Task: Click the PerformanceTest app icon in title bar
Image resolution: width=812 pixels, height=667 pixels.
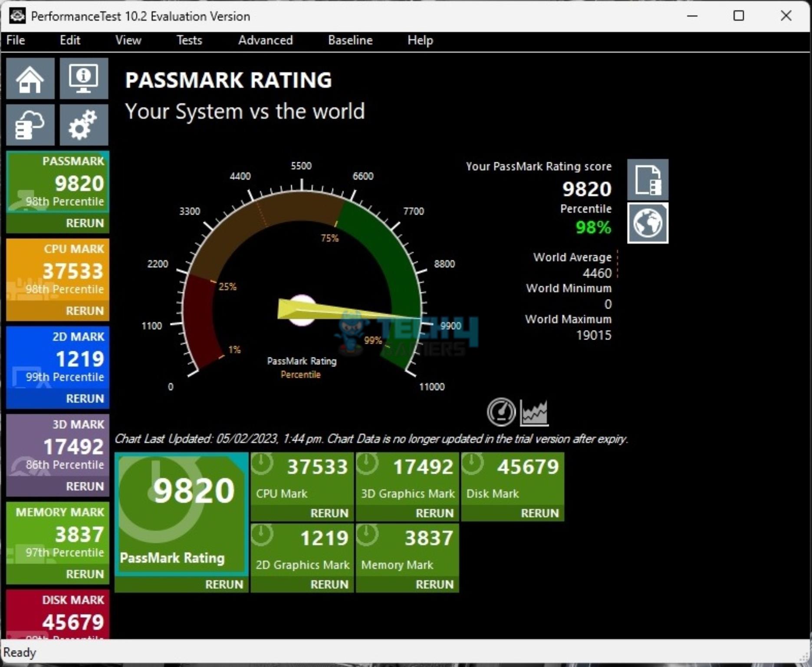Action: point(17,16)
